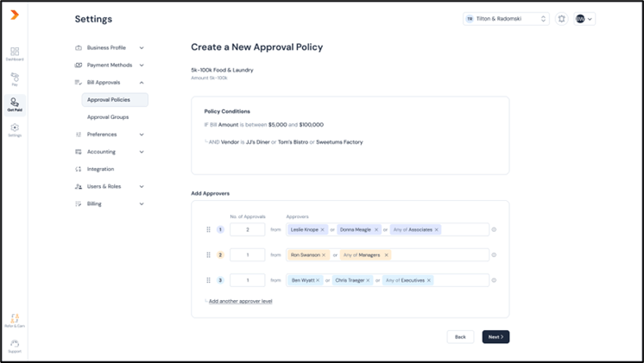The image size is (644, 363).
Task: Open the Dashboard icon in left sidebar
Action: [15, 53]
